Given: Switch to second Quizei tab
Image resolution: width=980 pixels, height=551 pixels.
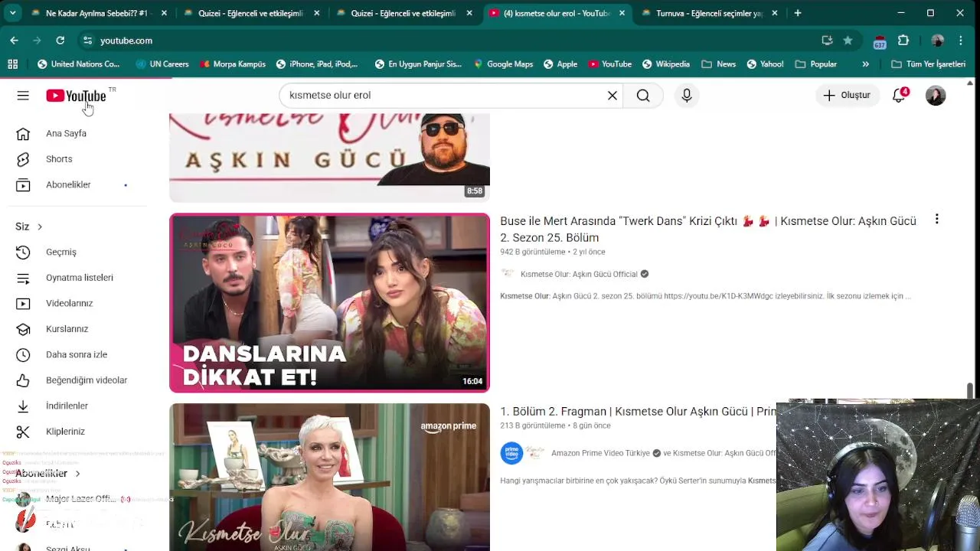Looking at the screenshot, I should [404, 13].
